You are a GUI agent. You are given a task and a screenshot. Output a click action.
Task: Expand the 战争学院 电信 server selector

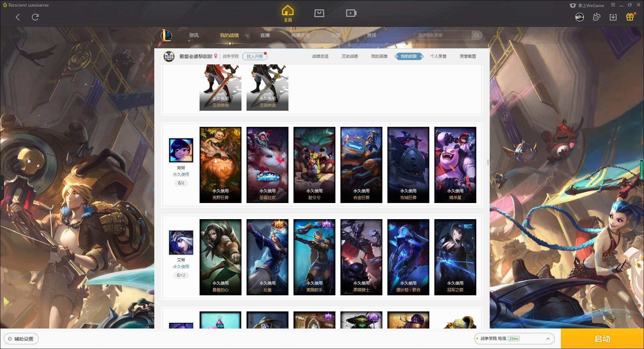coord(514,339)
